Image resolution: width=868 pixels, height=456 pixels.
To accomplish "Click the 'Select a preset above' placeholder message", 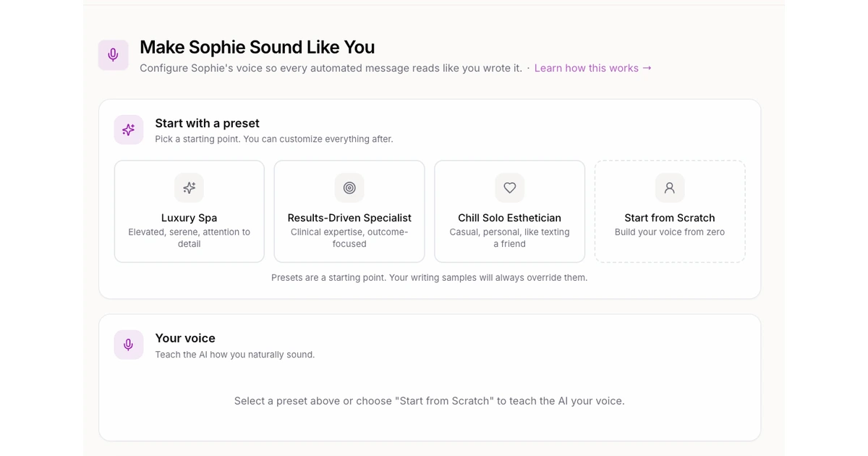I will [429, 401].
